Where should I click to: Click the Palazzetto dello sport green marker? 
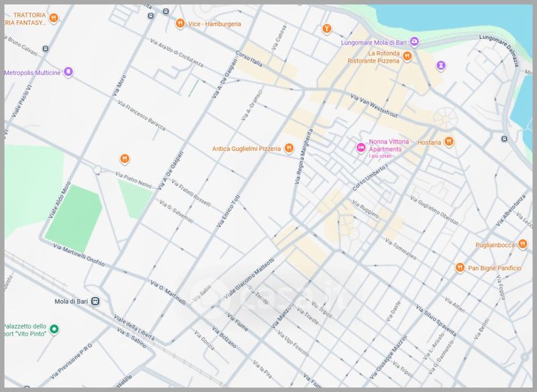[56, 330]
